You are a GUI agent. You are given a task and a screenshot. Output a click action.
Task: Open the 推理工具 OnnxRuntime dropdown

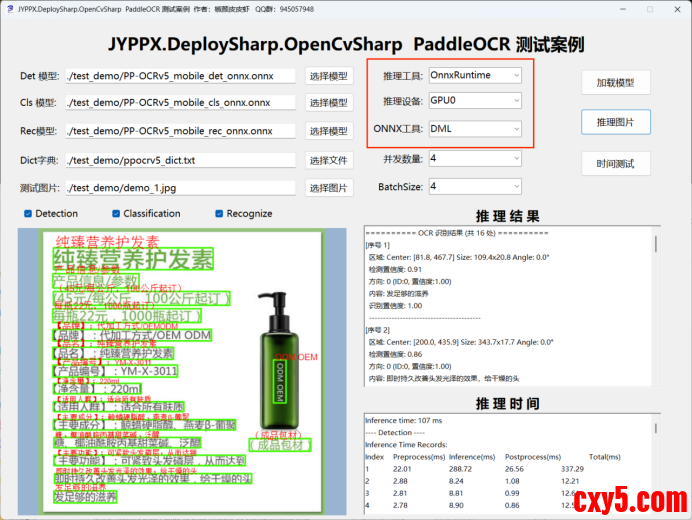[475, 75]
